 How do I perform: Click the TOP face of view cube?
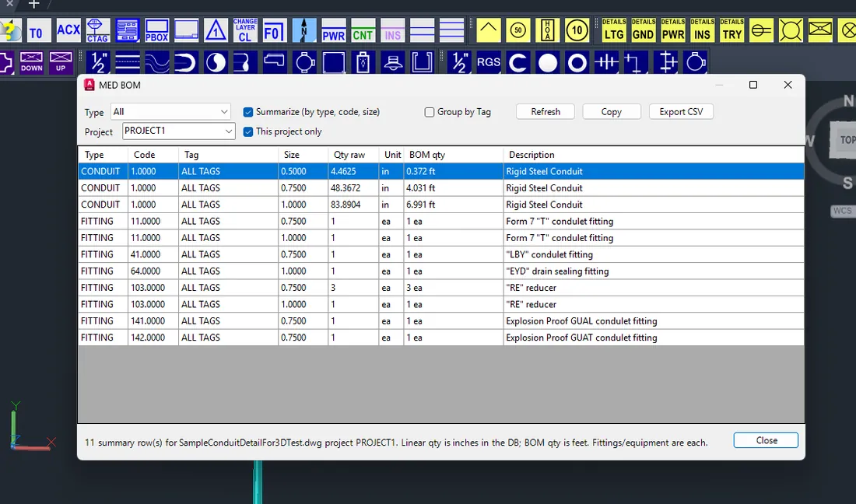(x=844, y=140)
